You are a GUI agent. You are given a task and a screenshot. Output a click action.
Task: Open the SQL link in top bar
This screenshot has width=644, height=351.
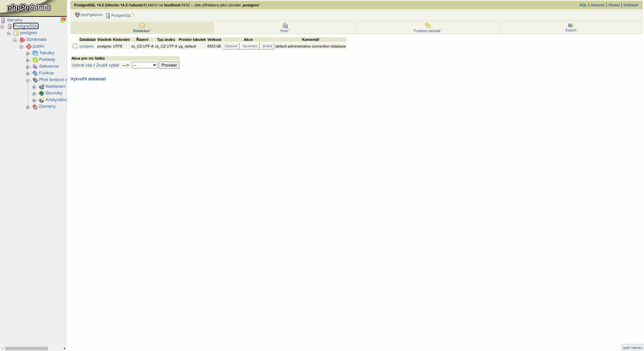583,5
